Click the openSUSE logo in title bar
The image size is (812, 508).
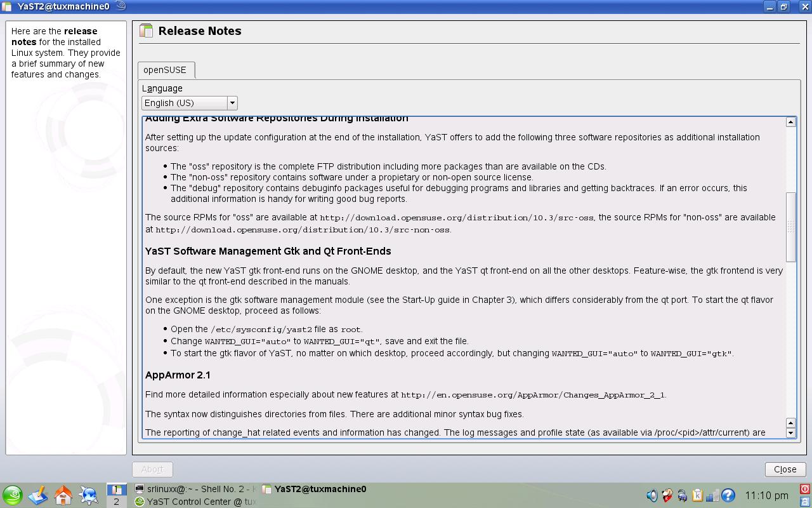pos(121,6)
